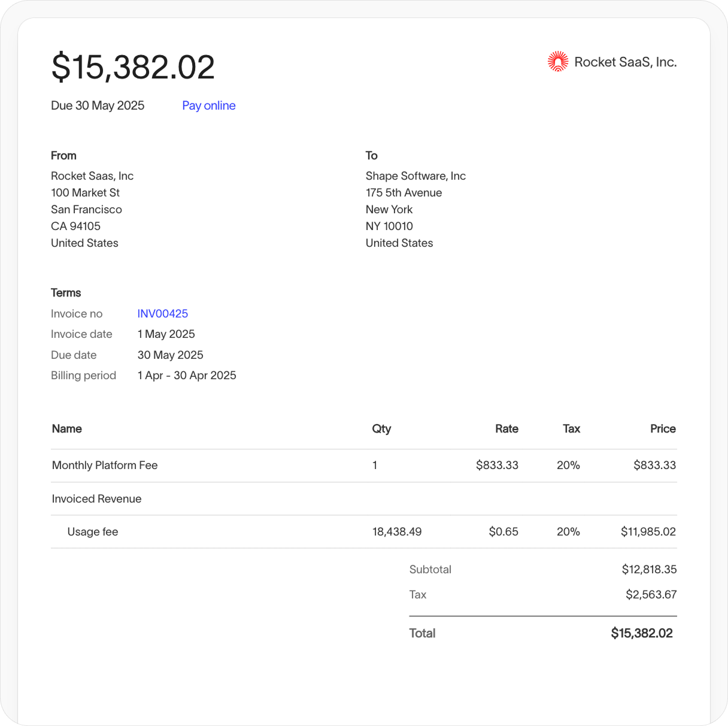Click the Rocket SaaS logo icon

558,61
